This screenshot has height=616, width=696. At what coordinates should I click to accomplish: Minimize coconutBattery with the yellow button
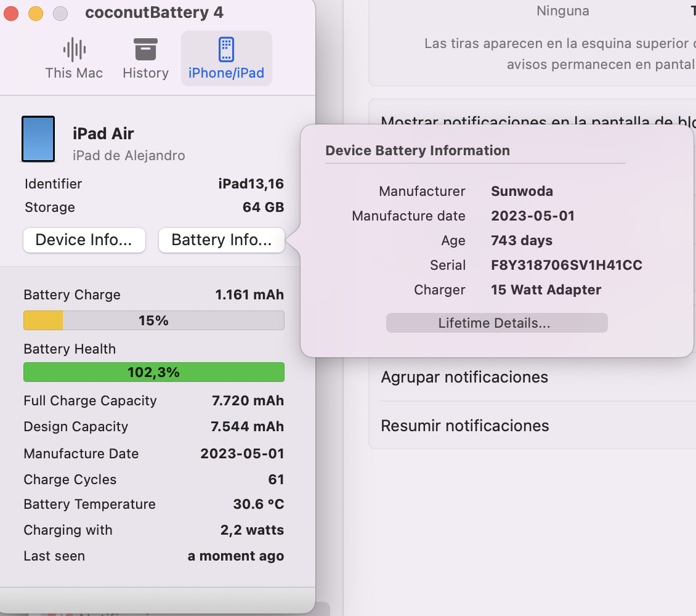click(36, 14)
